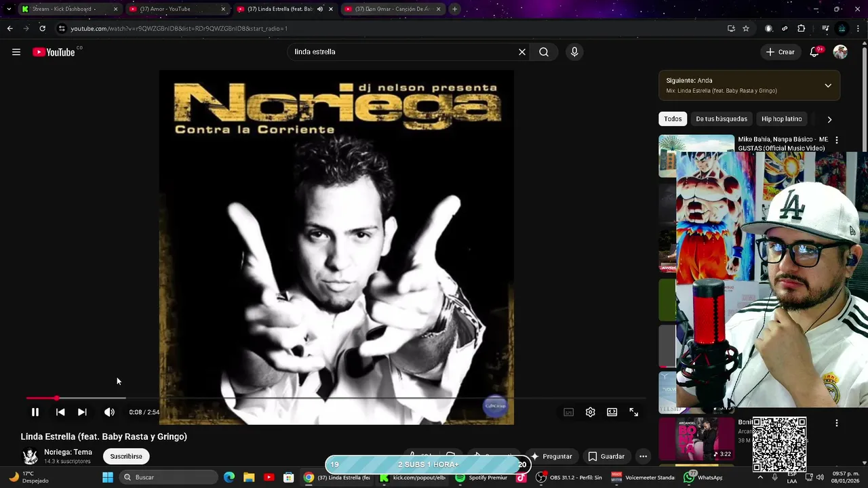The width and height of the screenshot is (868, 488).
Task: Close the Amor - YouTube tab
Action: (x=223, y=9)
